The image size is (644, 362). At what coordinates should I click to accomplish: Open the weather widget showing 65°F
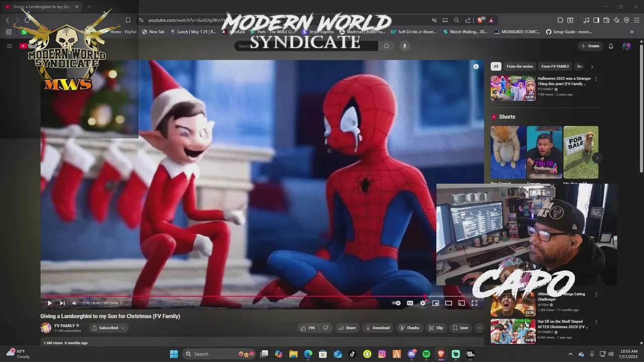[18, 354]
